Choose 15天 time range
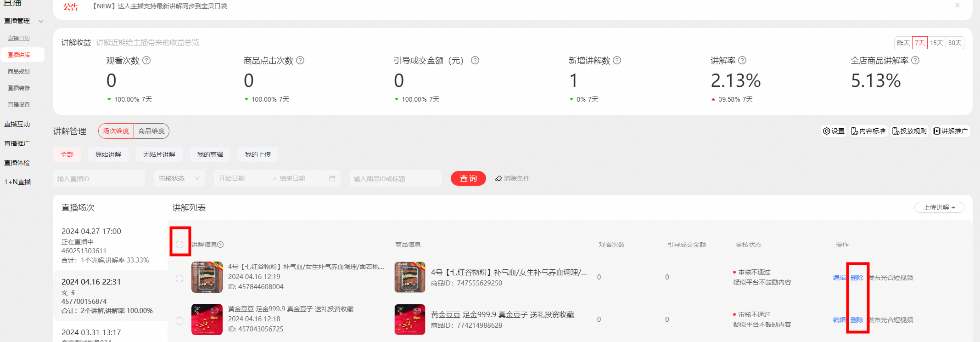Screen dimensions: 980x342 937,43
